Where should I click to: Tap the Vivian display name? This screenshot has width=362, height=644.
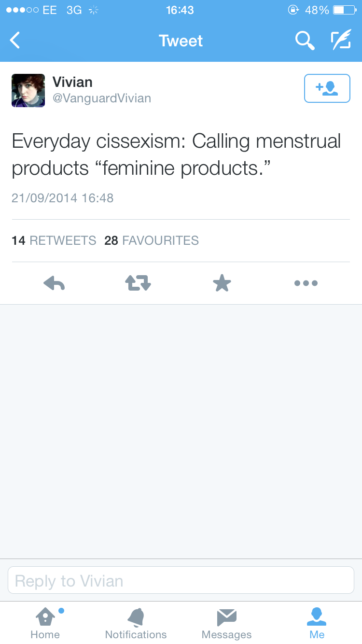pos(72,82)
